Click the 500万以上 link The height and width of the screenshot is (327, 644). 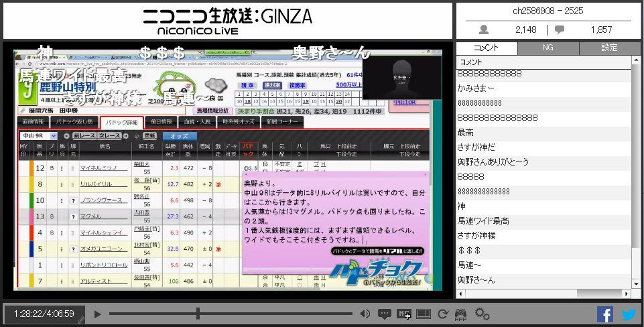click(x=348, y=84)
